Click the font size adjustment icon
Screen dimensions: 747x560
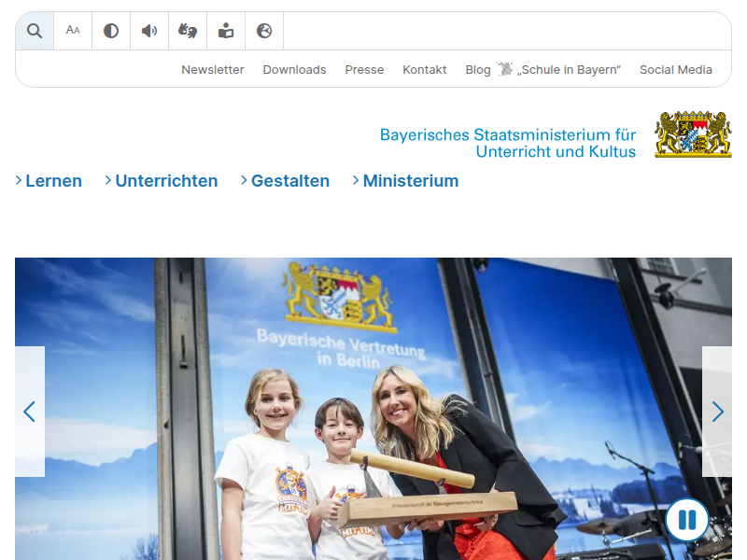tap(73, 31)
